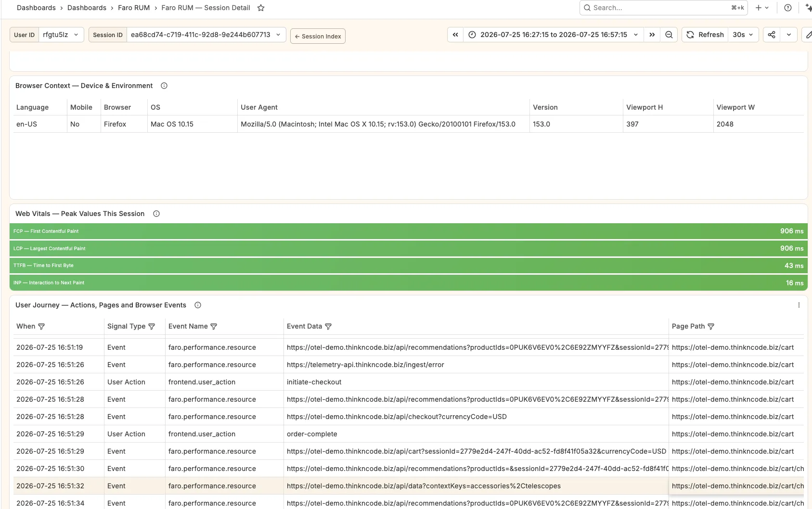Click the LCP Largest Contentful Paint bar
The image size is (812, 509).
(409, 248)
